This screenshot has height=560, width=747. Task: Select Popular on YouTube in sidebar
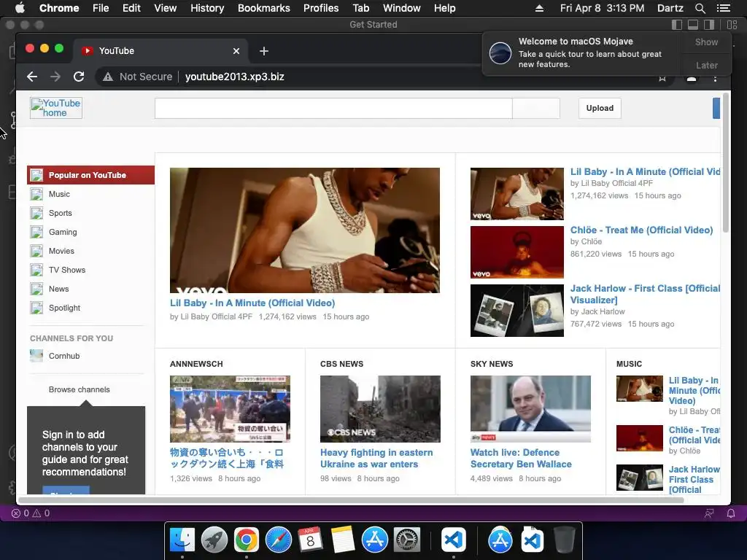pyautogui.click(x=90, y=175)
